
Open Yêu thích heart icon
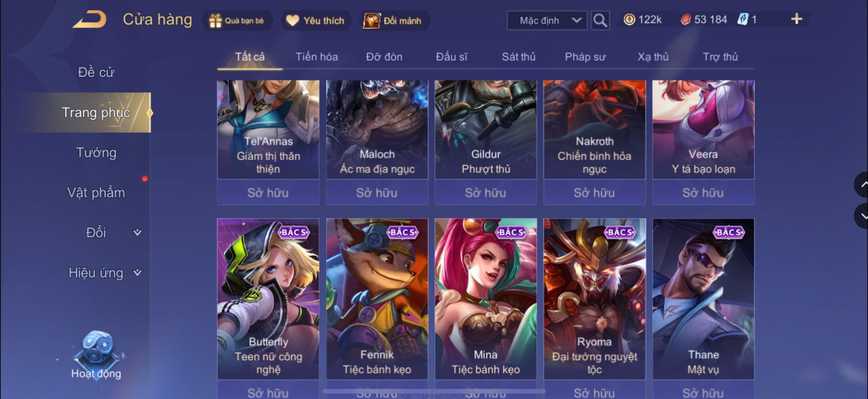(293, 21)
